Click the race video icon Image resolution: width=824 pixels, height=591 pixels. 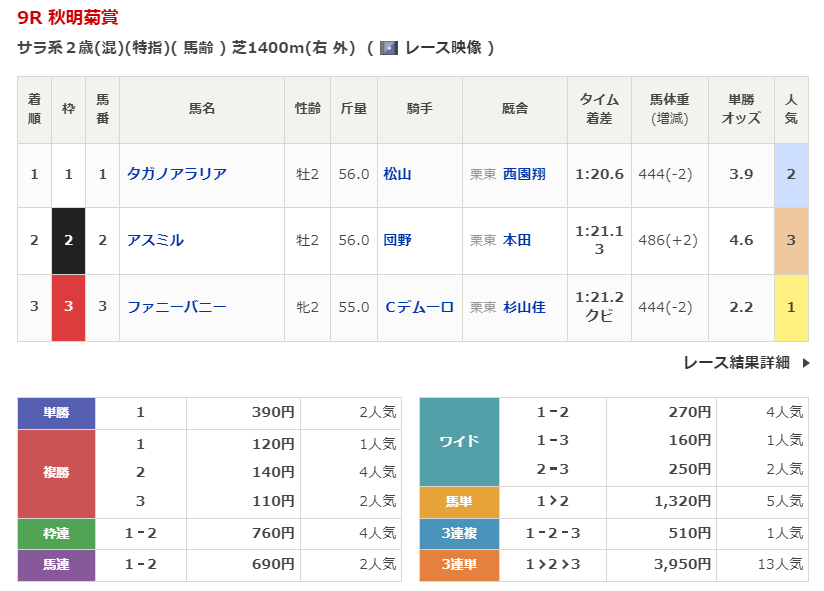tap(389, 48)
